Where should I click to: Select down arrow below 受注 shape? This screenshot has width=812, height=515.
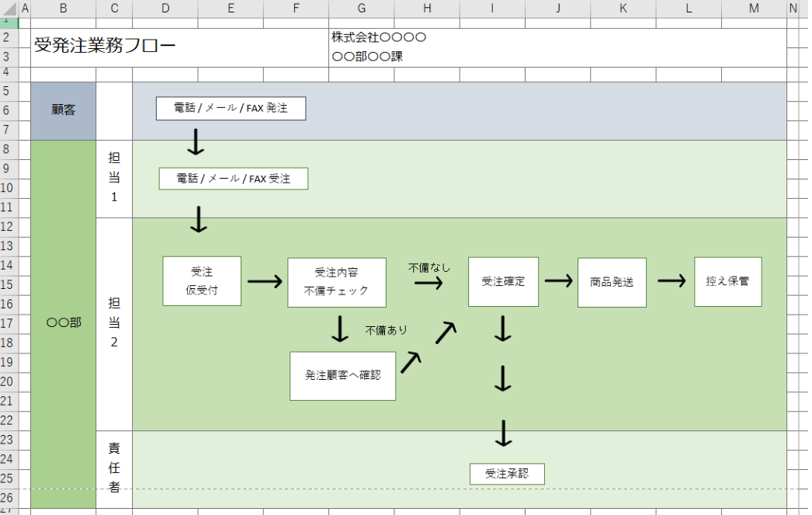click(x=198, y=219)
